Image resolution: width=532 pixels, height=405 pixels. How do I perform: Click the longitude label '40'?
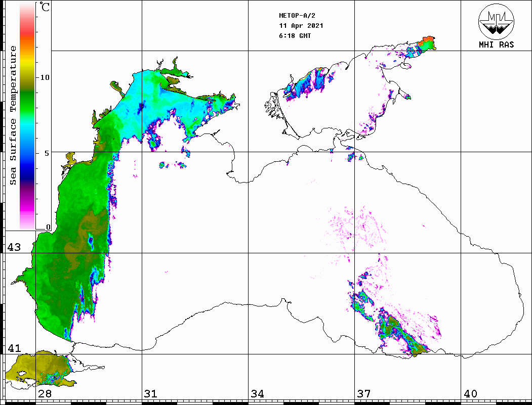point(470,393)
